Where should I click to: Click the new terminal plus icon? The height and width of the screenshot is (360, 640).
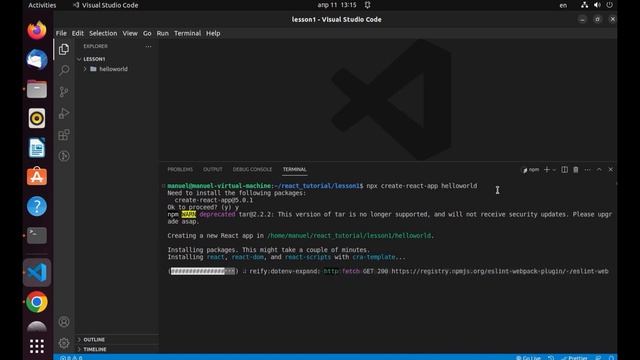(x=547, y=169)
